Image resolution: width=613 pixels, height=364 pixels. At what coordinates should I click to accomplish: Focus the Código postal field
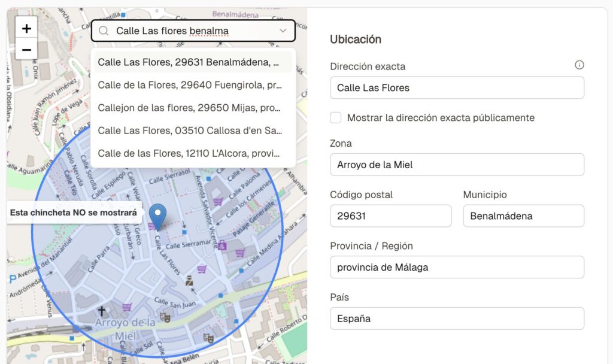[390, 216]
